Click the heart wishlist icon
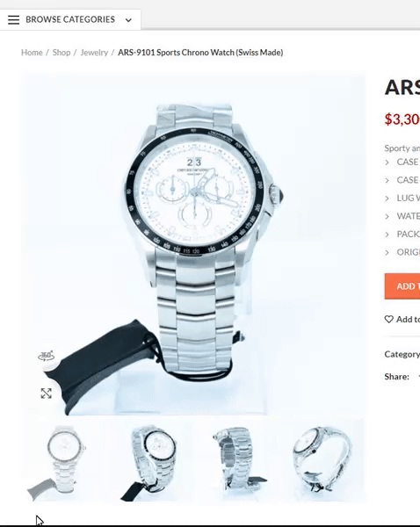 [x=388, y=319]
